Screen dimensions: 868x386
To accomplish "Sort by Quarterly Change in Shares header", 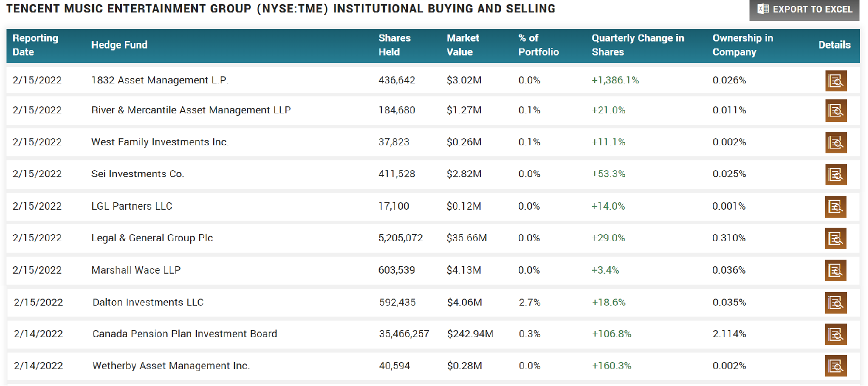I will click(637, 45).
